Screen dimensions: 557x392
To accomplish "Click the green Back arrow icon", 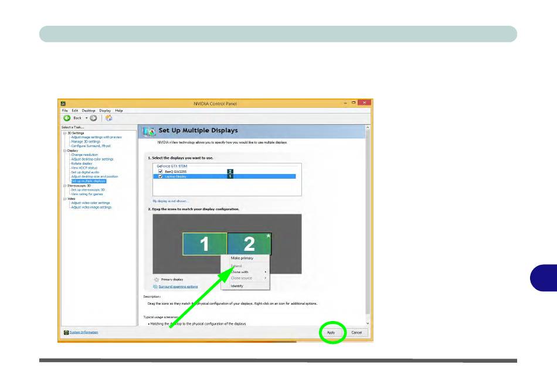I will coord(67,118).
